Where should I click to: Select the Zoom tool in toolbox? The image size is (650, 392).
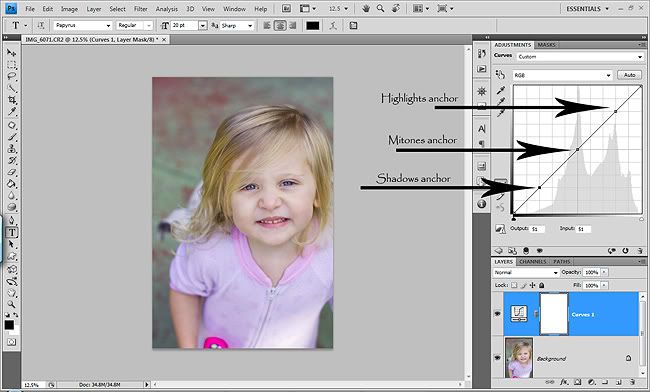click(x=12, y=305)
